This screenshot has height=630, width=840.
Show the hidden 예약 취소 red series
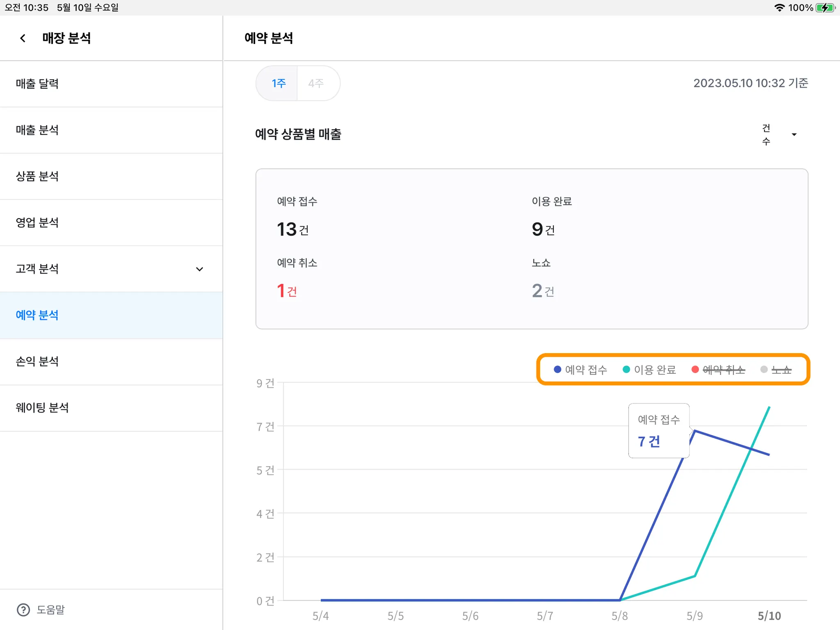[x=718, y=370]
